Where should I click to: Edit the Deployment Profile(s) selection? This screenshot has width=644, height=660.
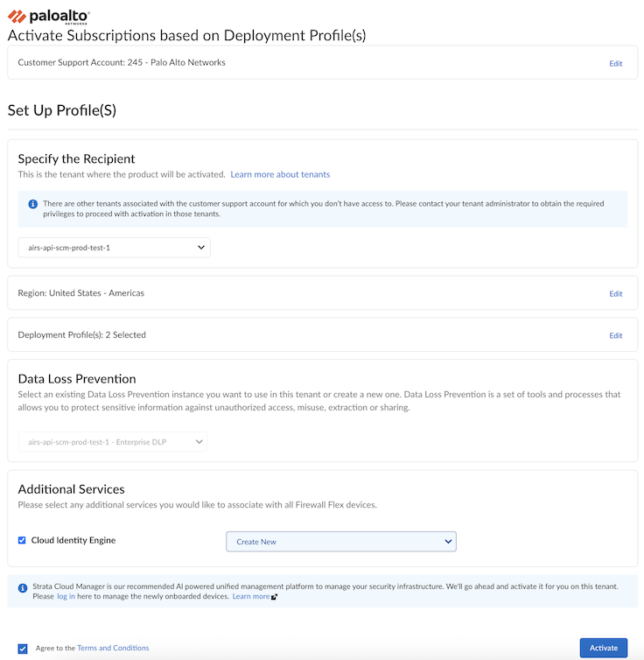pos(616,336)
